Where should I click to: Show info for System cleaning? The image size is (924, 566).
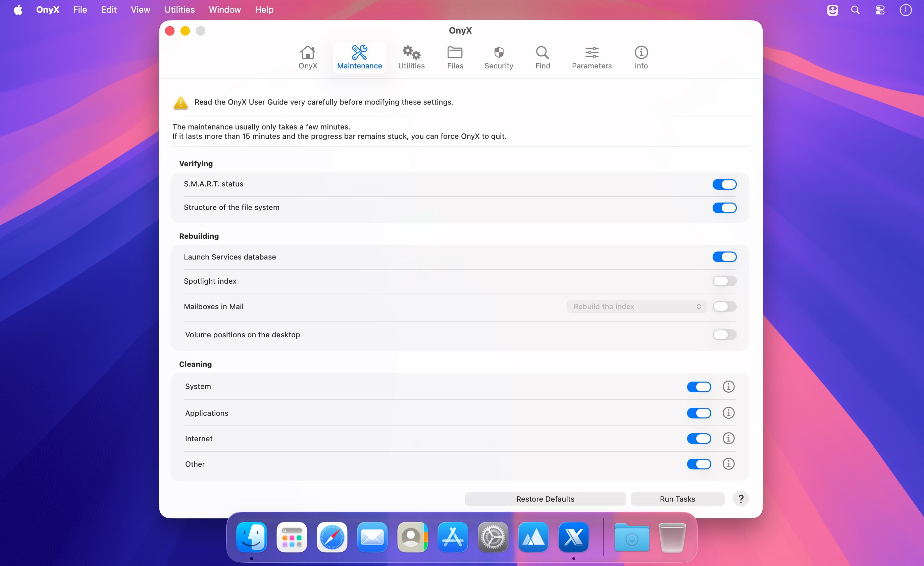pos(728,387)
